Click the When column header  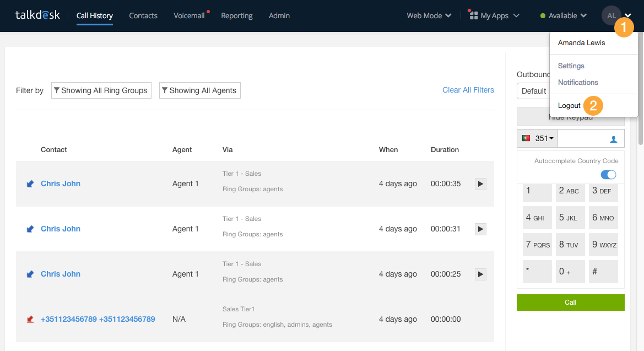[x=388, y=150]
